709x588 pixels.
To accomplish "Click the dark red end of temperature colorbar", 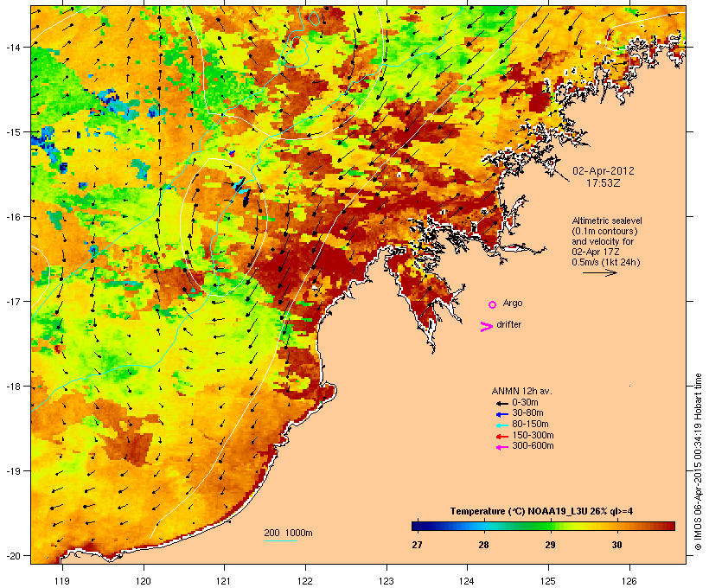I will (x=670, y=526).
